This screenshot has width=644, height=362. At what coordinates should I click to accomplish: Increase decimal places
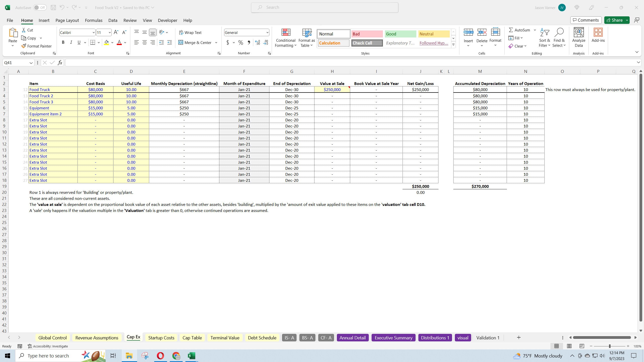click(x=257, y=43)
